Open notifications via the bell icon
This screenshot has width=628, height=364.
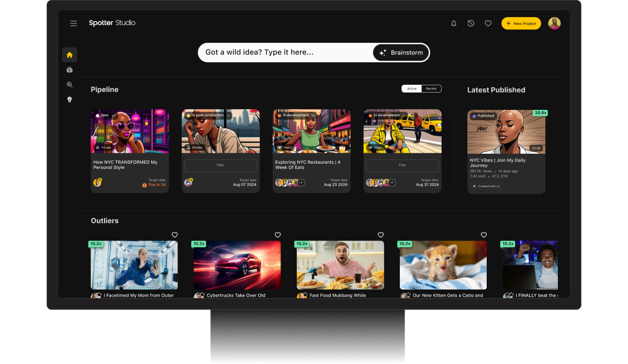[453, 23]
